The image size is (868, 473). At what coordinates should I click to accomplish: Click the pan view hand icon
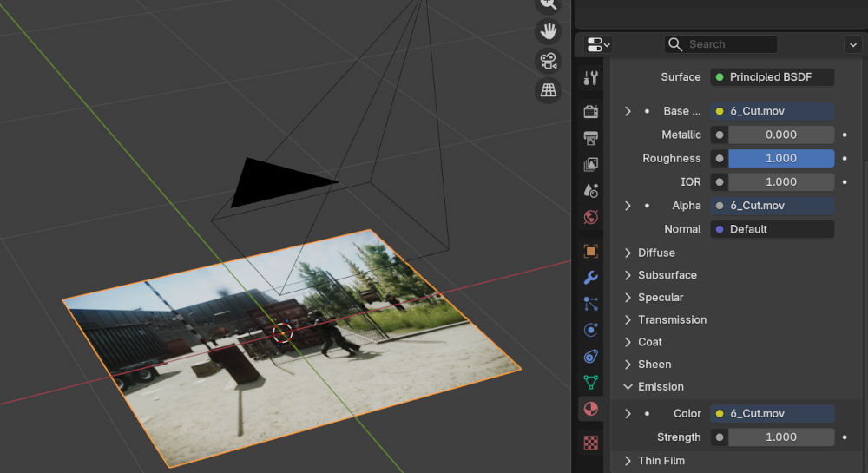pos(548,32)
